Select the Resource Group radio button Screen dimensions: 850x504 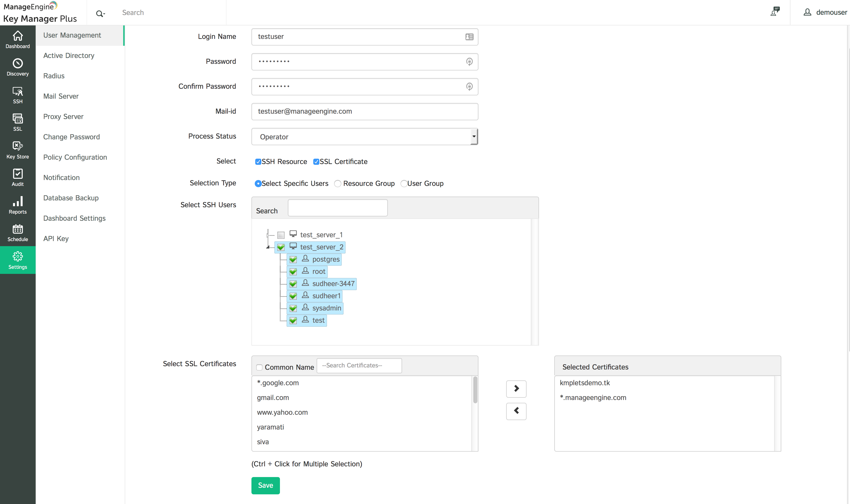pyautogui.click(x=337, y=184)
